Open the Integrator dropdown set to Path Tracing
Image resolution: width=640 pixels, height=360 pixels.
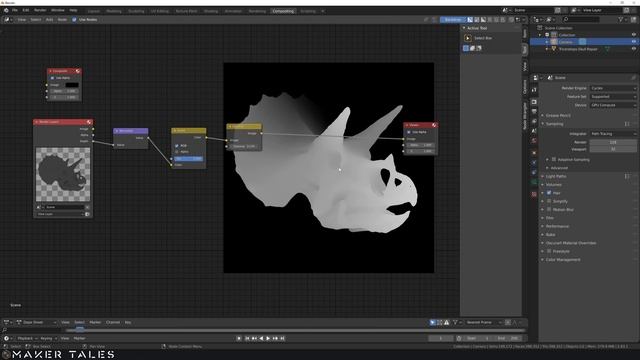coord(613,134)
